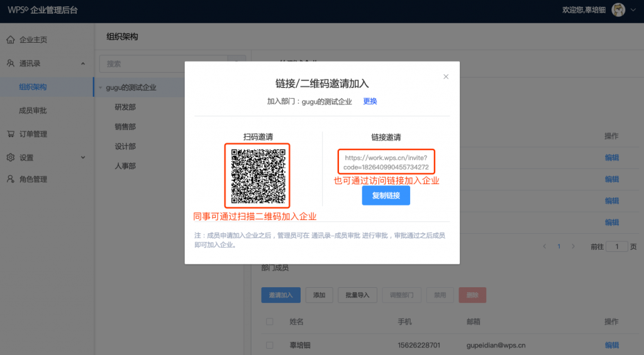Close the invitation dialog with X
This screenshot has height=355, width=644.
tap(446, 77)
